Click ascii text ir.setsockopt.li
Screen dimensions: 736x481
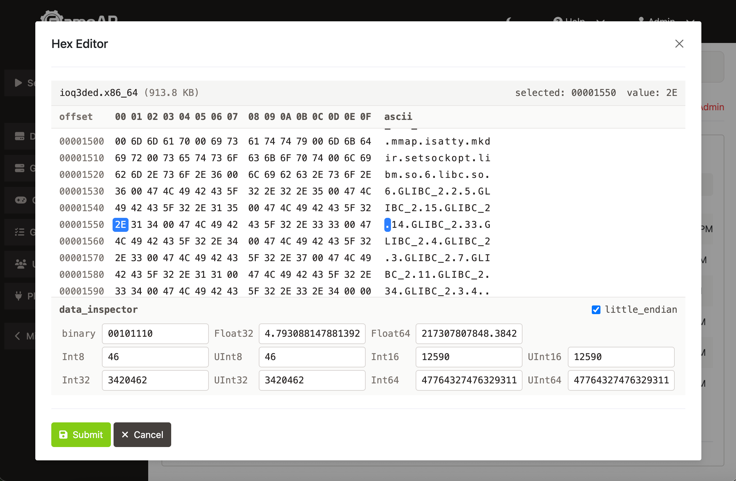click(x=437, y=158)
